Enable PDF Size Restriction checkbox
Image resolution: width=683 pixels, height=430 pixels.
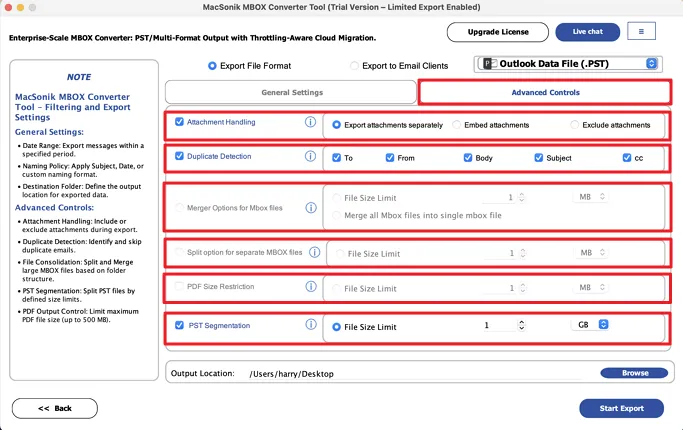tap(179, 286)
